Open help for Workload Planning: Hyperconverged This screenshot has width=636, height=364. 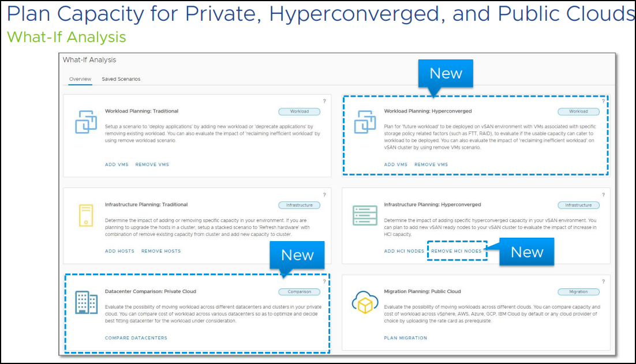(603, 102)
